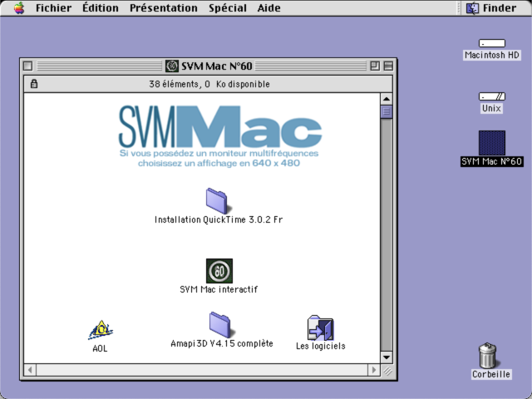Select the AOL icon
The width and height of the screenshot is (532, 399).
101,330
